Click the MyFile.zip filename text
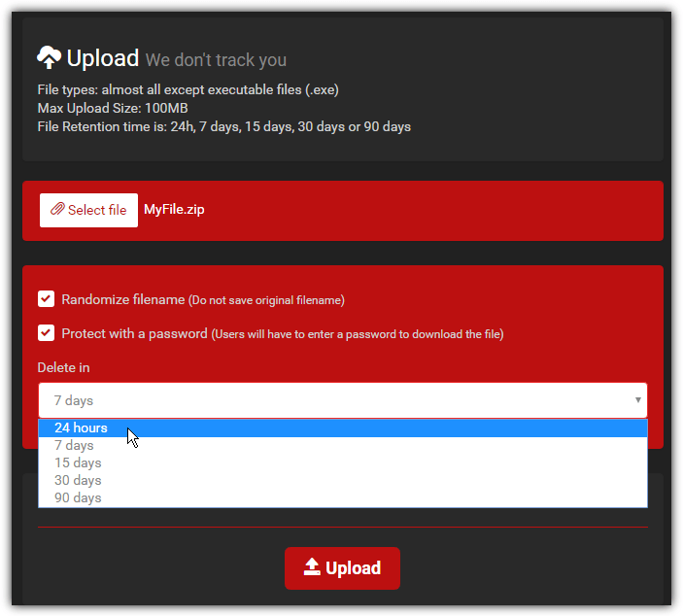Viewport: 683px width, 616px height. coord(174,210)
